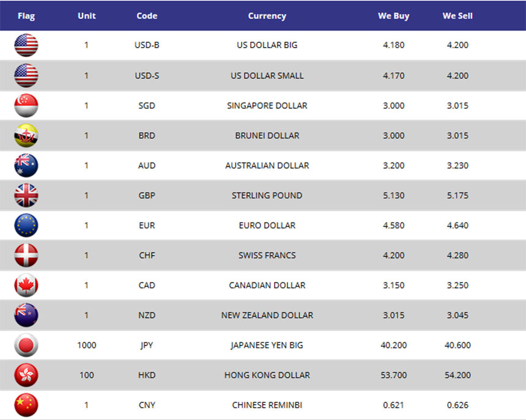Click the 40.200 buy rate for JPY
The height and width of the screenshot is (420, 526).
tap(393, 345)
